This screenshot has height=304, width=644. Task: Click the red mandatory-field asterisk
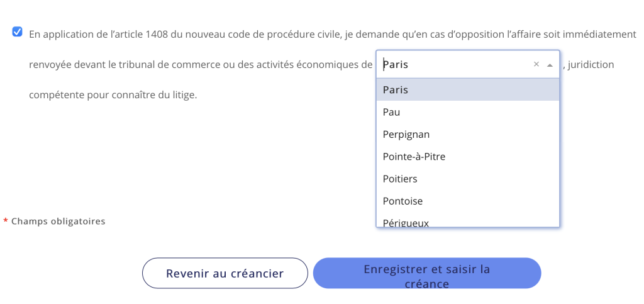pos(6,222)
